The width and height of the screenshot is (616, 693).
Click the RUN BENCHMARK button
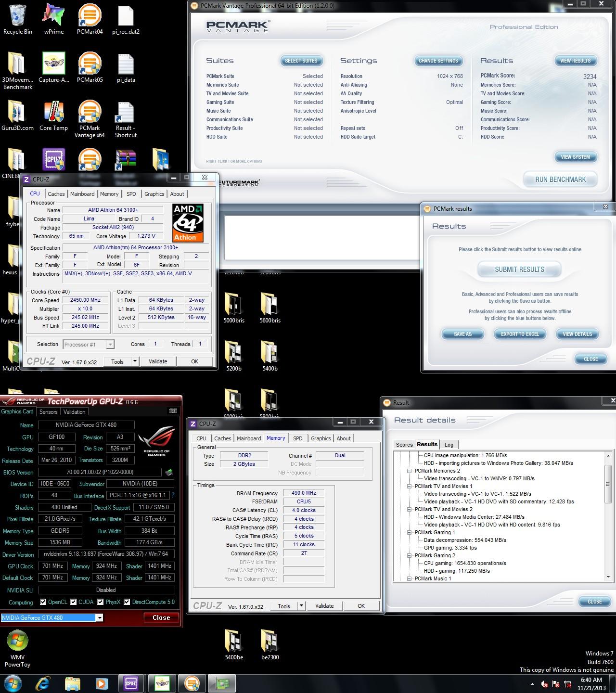(560, 180)
